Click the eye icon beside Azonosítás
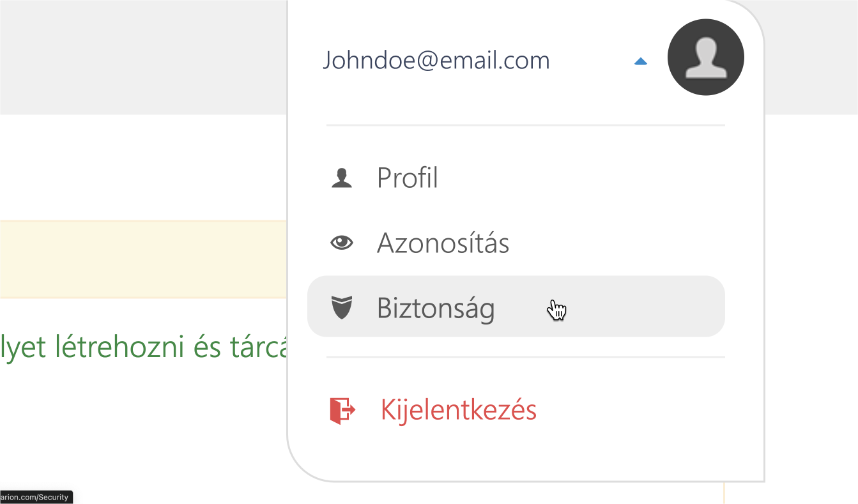Viewport: 858px width, 504px height. (x=342, y=243)
